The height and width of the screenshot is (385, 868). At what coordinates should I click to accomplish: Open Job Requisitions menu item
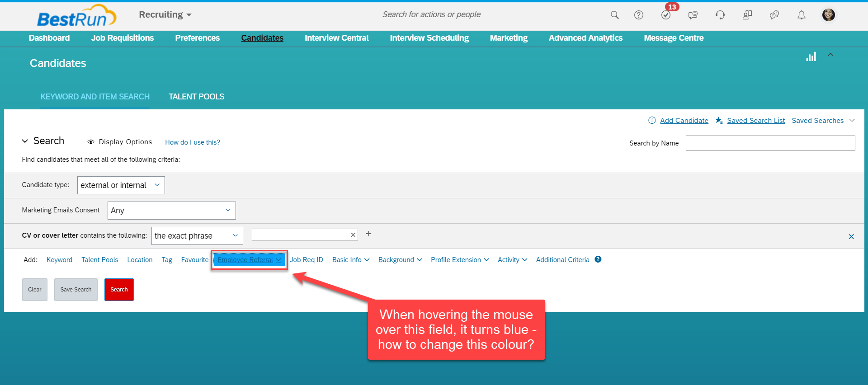(x=123, y=38)
